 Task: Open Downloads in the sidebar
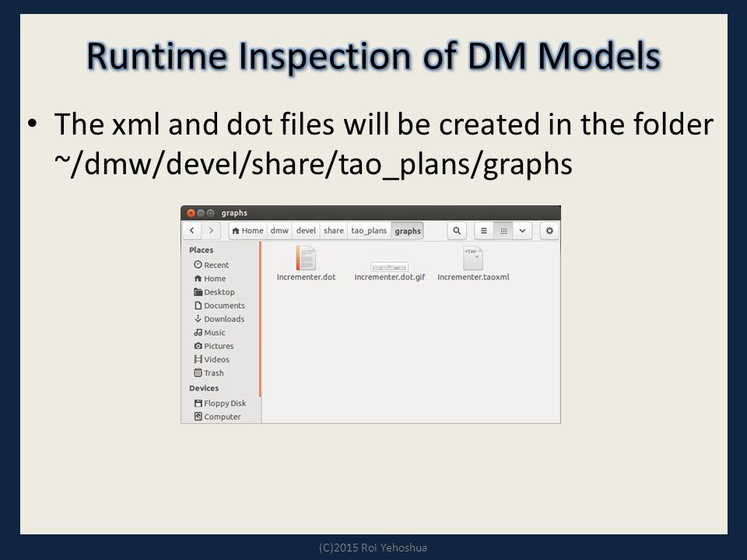[x=219, y=319]
